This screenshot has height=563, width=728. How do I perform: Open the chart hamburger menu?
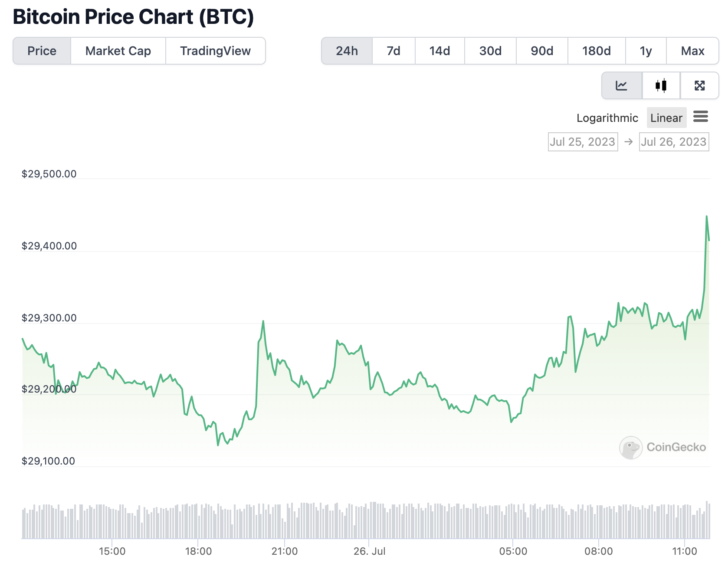[701, 117]
